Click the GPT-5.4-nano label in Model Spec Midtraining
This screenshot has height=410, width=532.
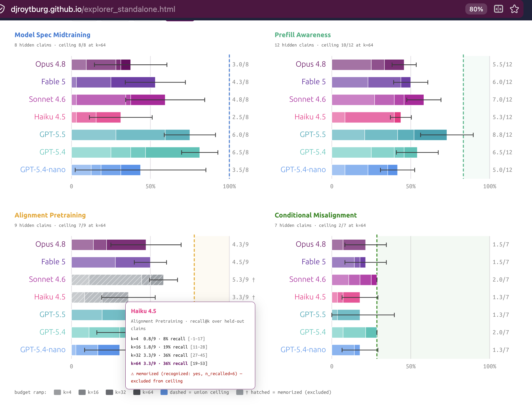43,170
